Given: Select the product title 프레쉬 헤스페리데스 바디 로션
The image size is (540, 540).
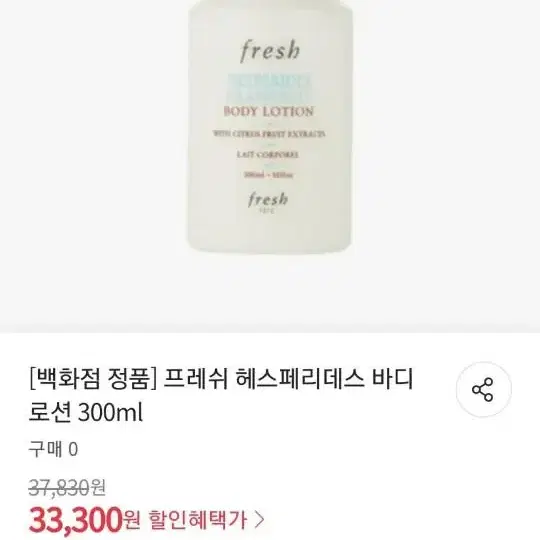Looking at the screenshot, I should [x=220, y=395].
